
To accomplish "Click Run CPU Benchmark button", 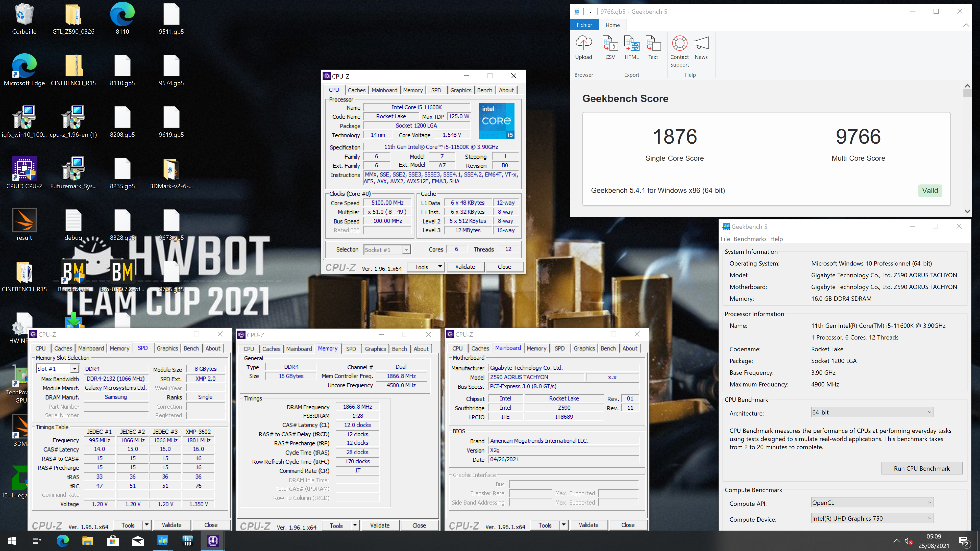I will click(921, 469).
